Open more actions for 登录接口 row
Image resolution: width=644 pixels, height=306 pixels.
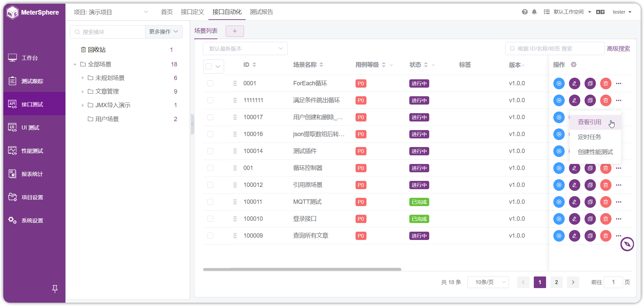tap(618, 219)
